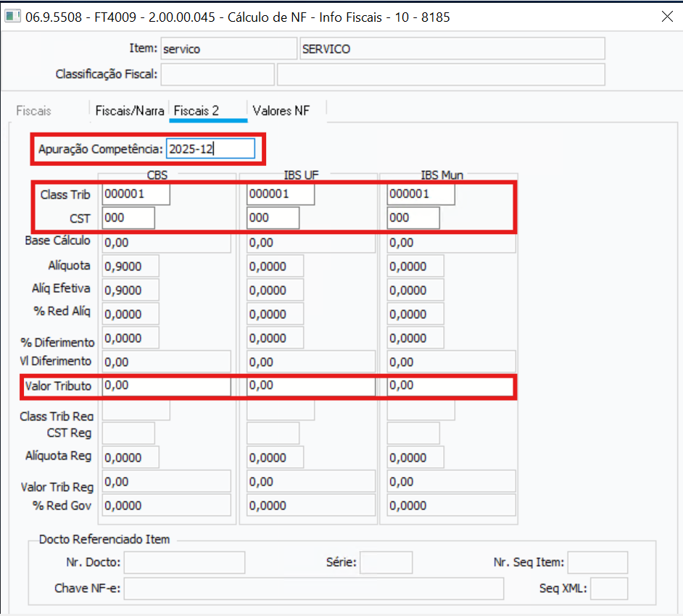Open the Fiscais/Narra tab
The height and width of the screenshot is (616, 683).
[129, 111]
